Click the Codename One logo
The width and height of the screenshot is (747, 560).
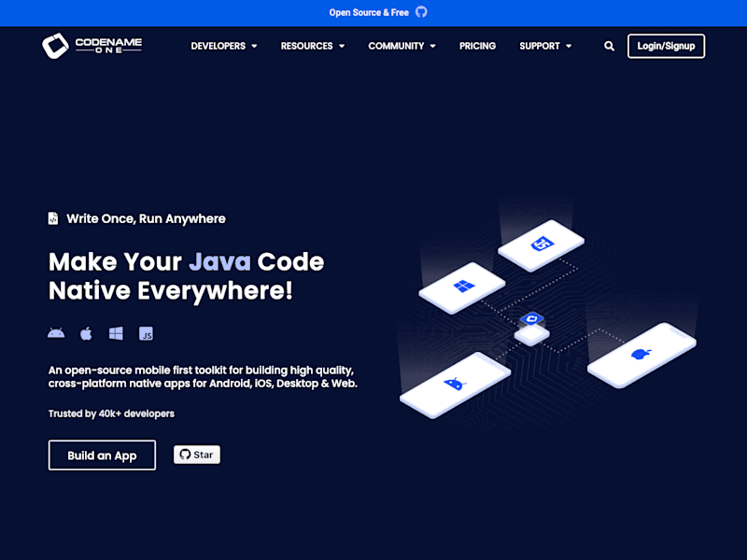(x=92, y=46)
